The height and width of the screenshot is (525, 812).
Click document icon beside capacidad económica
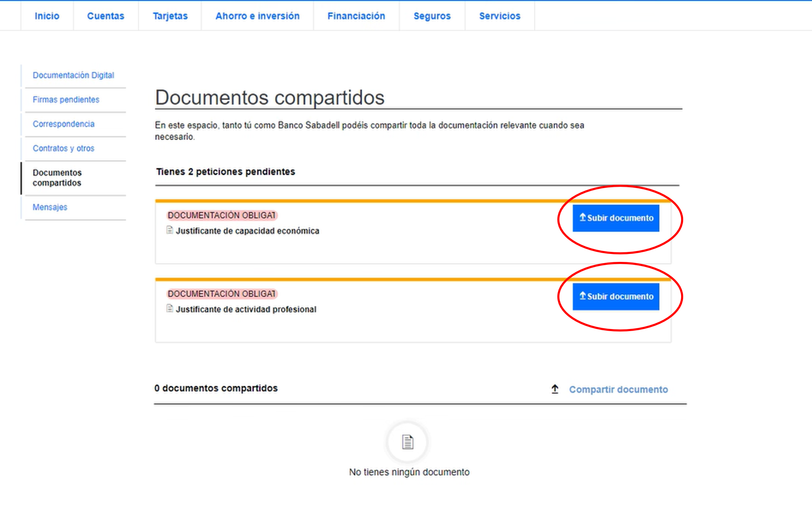tap(170, 230)
